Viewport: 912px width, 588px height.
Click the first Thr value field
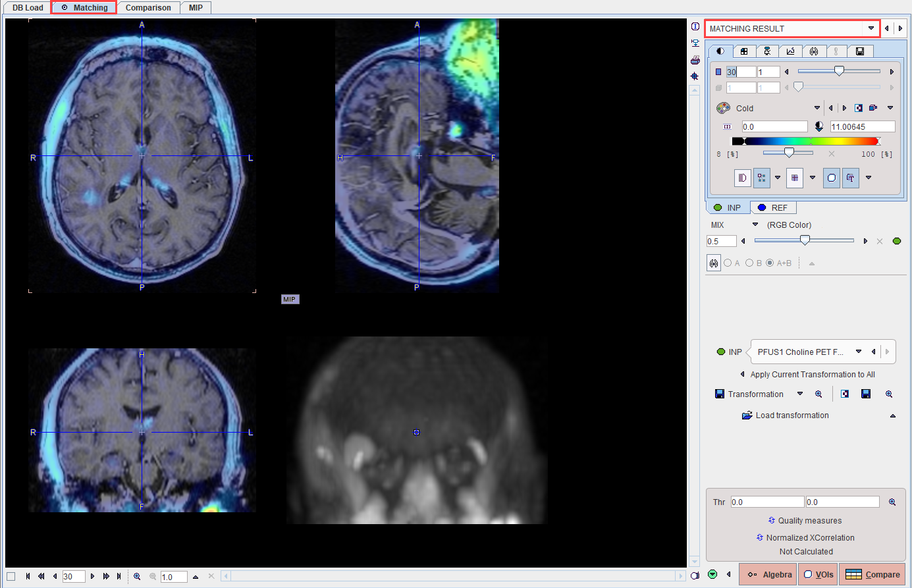767,502
